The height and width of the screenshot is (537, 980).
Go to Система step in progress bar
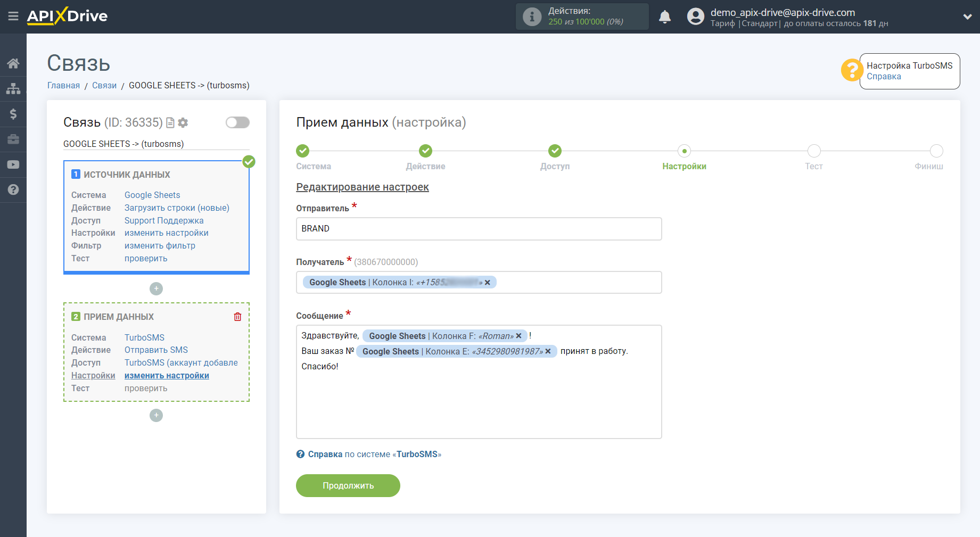coord(303,151)
